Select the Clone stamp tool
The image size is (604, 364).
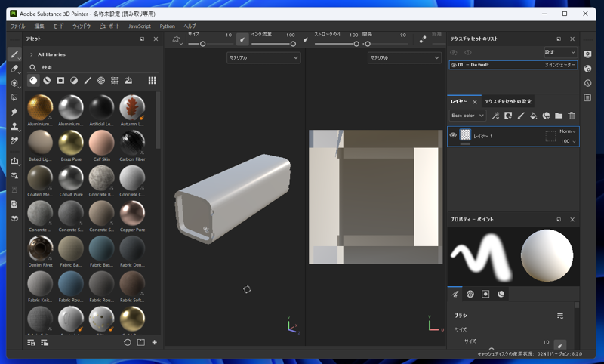click(14, 126)
